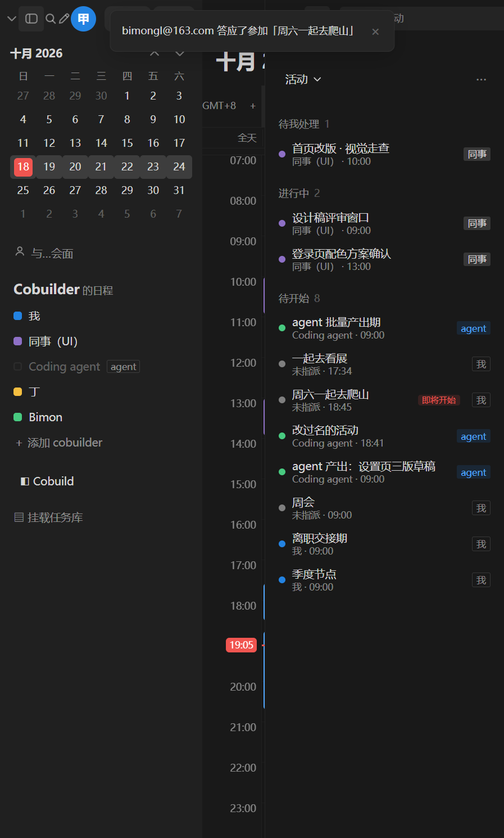This screenshot has height=838, width=504.
Task: Click 同事 tag on 设计稿评审窗口 row
Action: click(x=477, y=223)
